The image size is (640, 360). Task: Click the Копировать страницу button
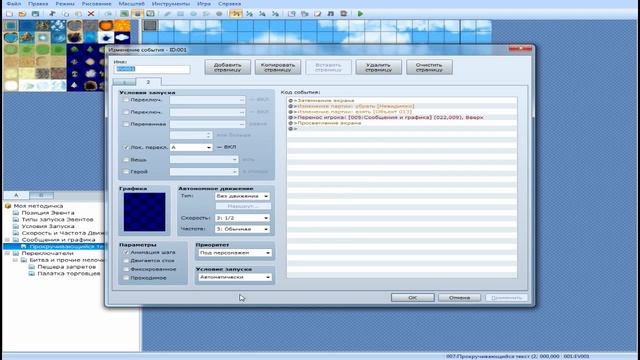[x=278, y=67]
